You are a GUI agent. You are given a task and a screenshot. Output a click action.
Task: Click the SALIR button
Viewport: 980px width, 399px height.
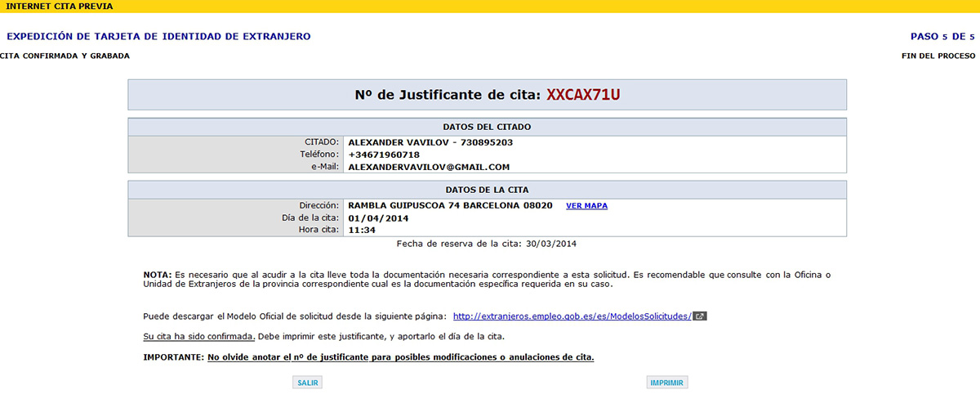coord(308,383)
